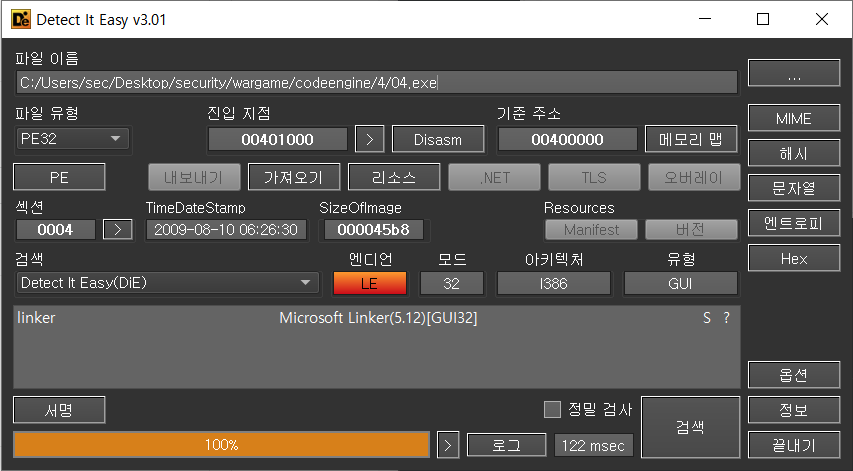
Task: Minimize the Detect It Easy window
Action: coord(705,20)
